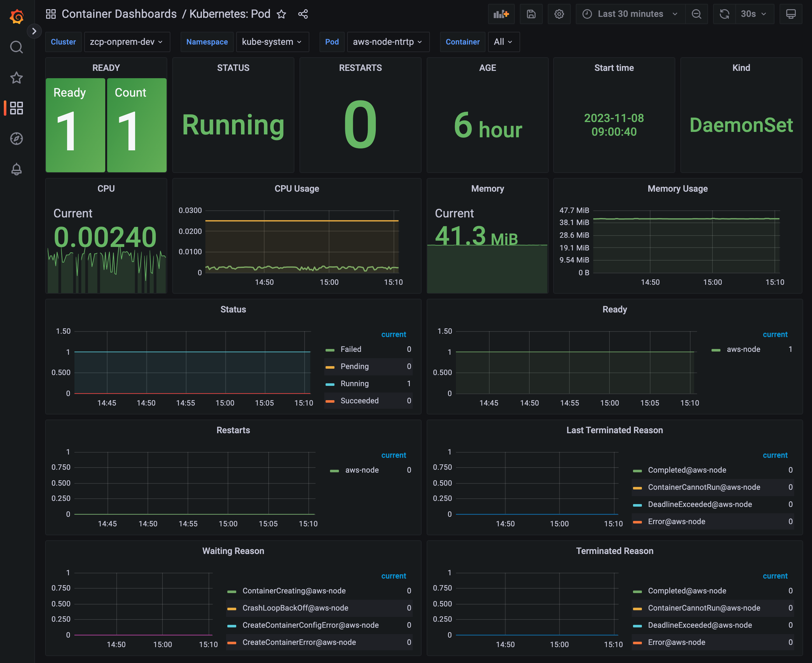
Task: Open the Waiting Reason panel title
Action: pyautogui.click(x=233, y=551)
